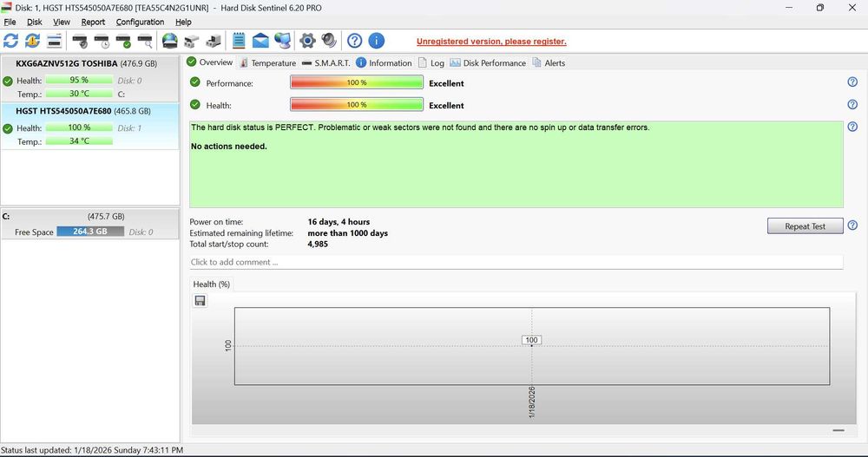The height and width of the screenshot is (457, 868).
Task: Open the View menu
Action: [x=62, y=23]
